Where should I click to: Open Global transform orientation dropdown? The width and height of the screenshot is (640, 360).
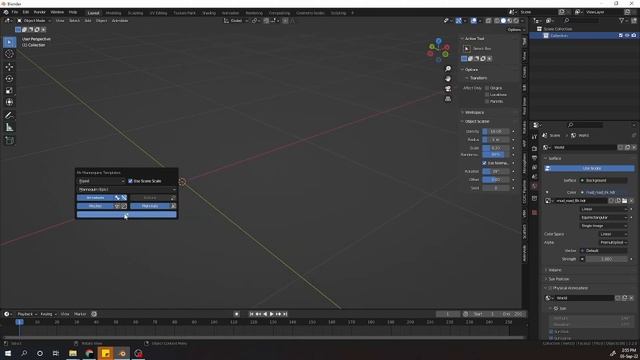(236, 20)
